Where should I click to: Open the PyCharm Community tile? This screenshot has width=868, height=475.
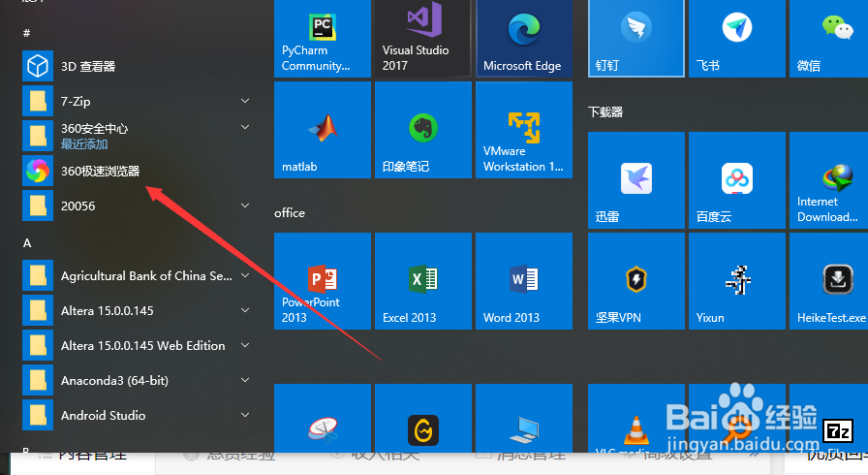tap(323, 38)
